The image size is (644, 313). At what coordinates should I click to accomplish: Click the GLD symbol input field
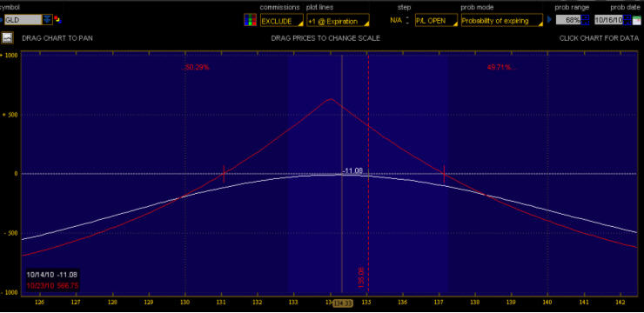pyautogui.click(x=23, y=19)
